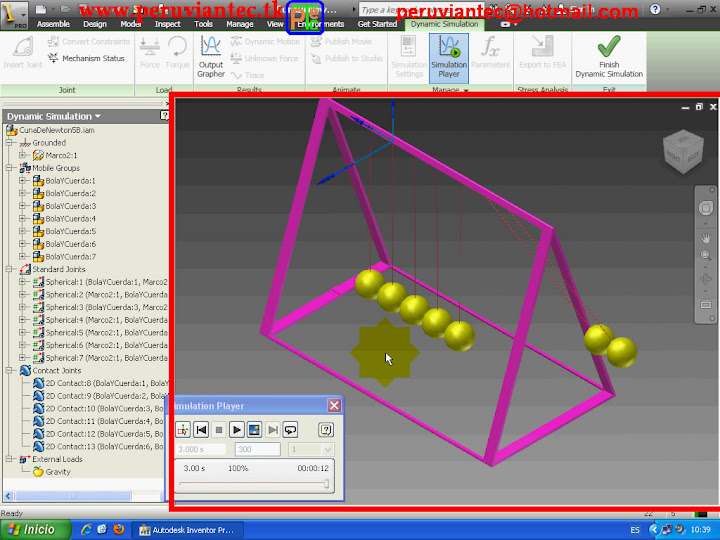Click the construction mode button in Simulation Player
The width and height of the screenshot is (720, 540).
[x=183, y=430]
